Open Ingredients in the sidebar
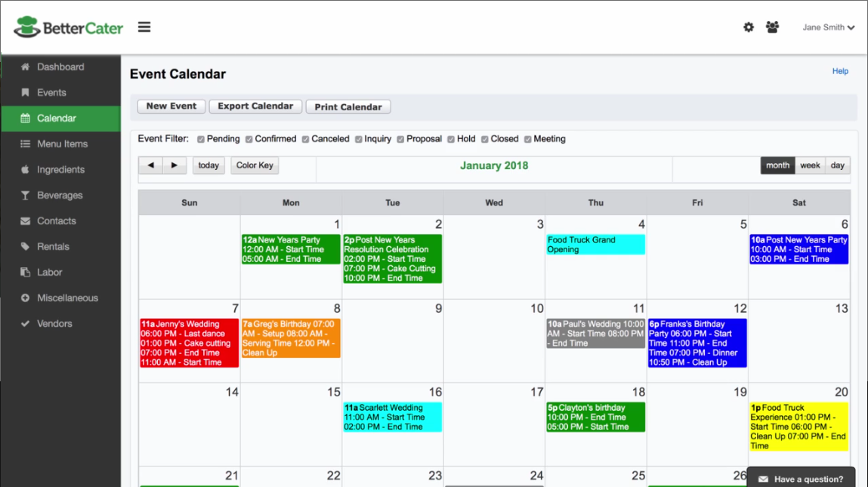This screenshot has height=487, width=868. 61,169
